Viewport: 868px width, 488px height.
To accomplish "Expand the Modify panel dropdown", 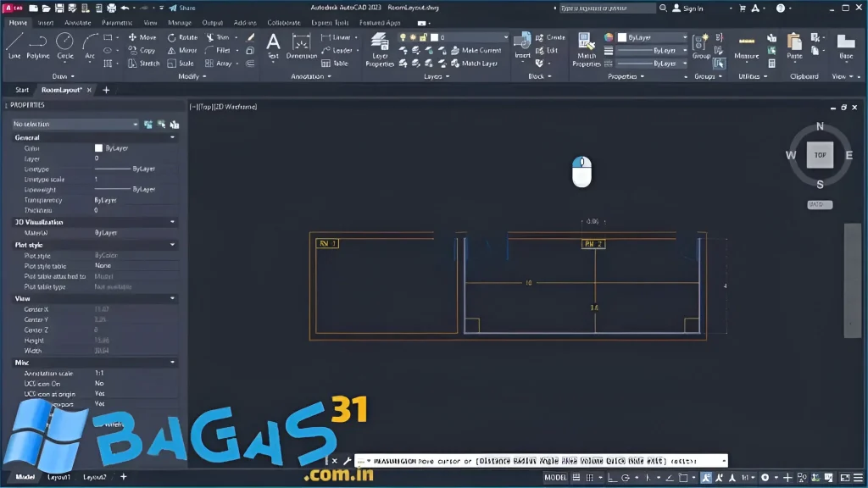I will click(192, 76).
